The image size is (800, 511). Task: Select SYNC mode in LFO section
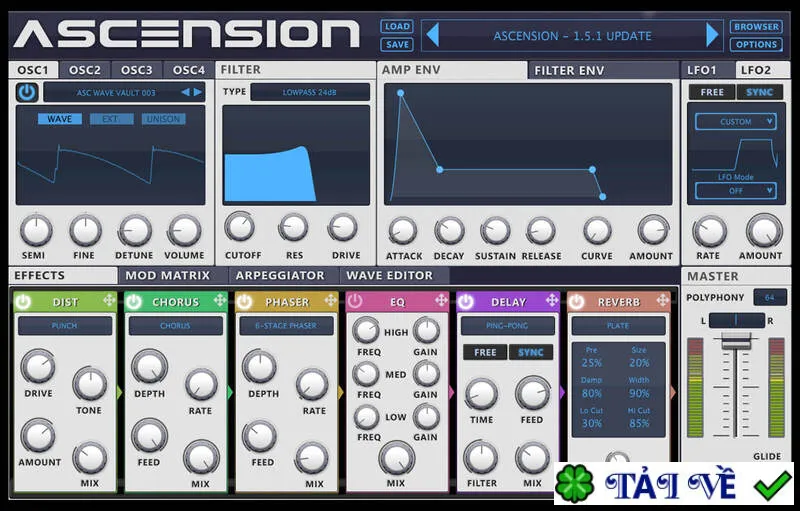759,92
